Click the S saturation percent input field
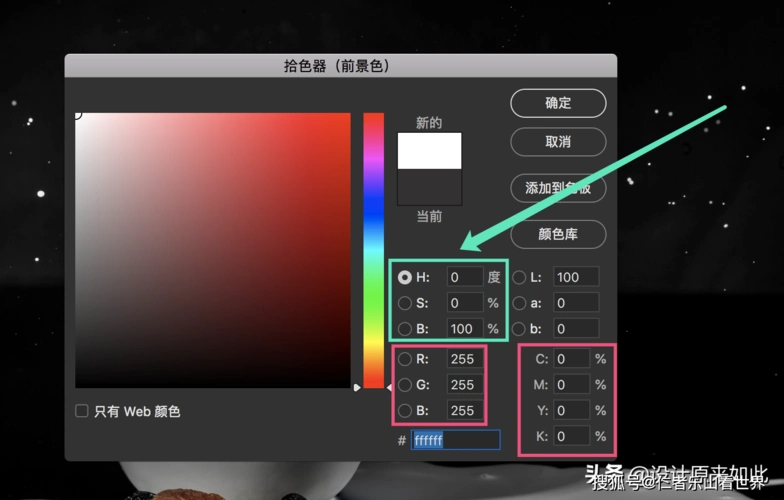This screenshot has height=500, width=784. click(x=465, y=303)
